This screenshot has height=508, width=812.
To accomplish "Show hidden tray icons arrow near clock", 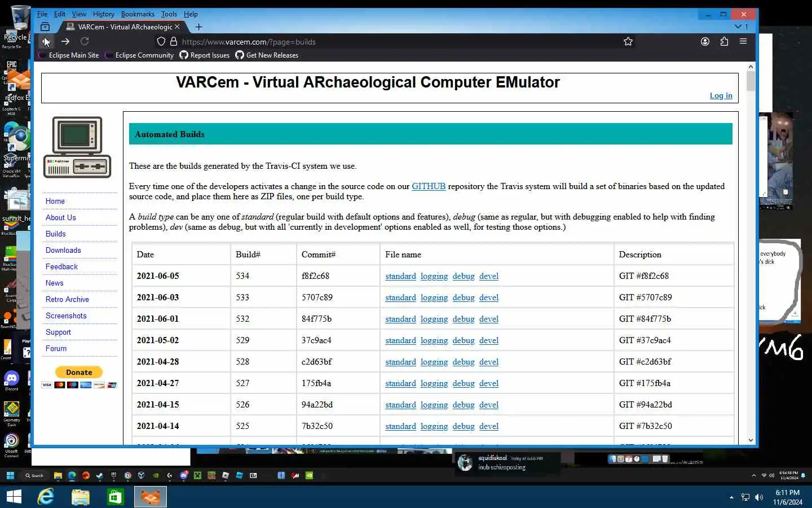I will (731, 497).
